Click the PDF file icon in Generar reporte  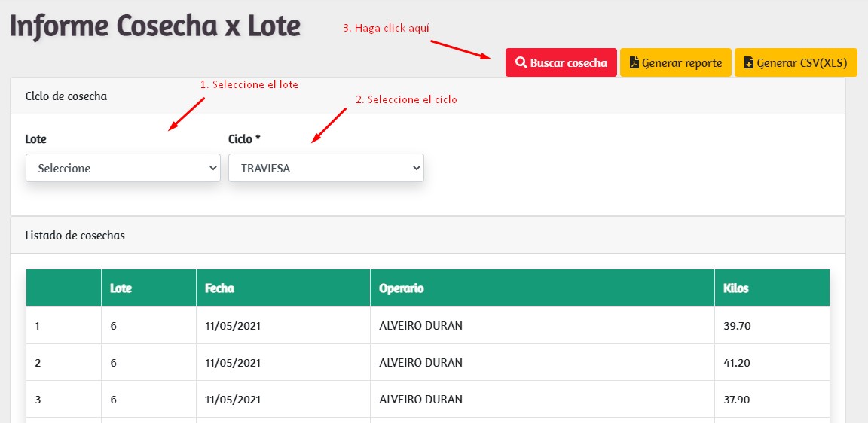point(634,63)
